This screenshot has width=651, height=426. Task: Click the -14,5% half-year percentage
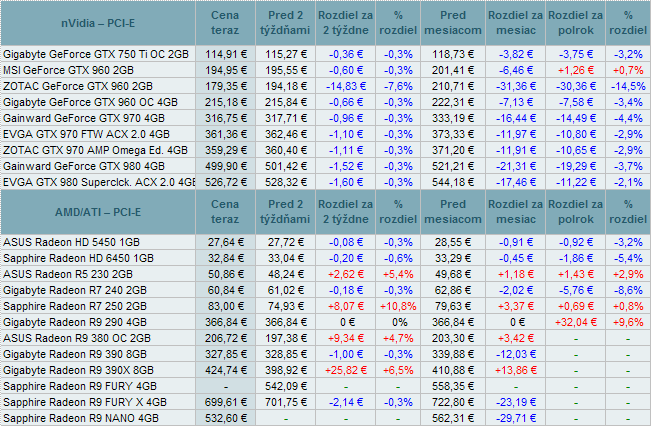pyautogui.click(x=628, y=86)
